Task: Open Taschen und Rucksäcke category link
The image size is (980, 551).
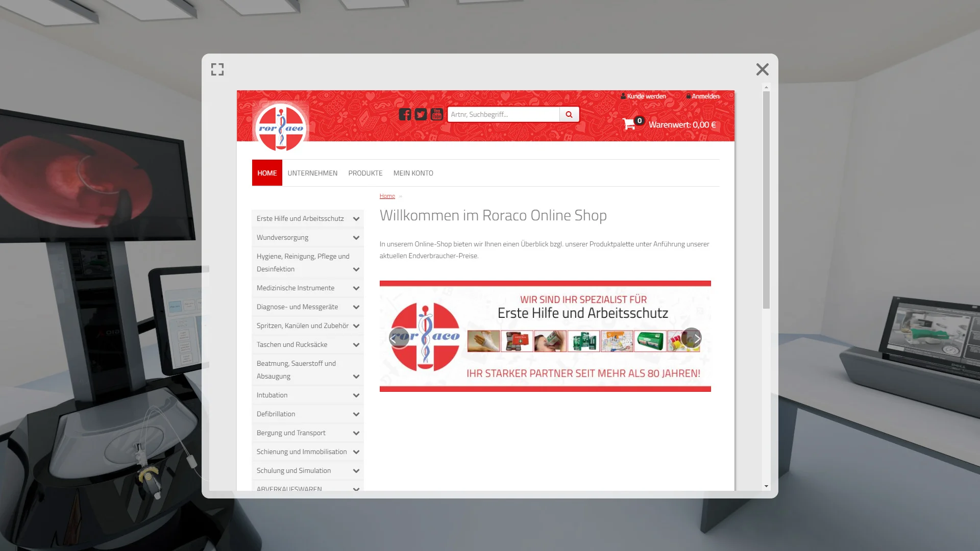Action: (292, 344)
